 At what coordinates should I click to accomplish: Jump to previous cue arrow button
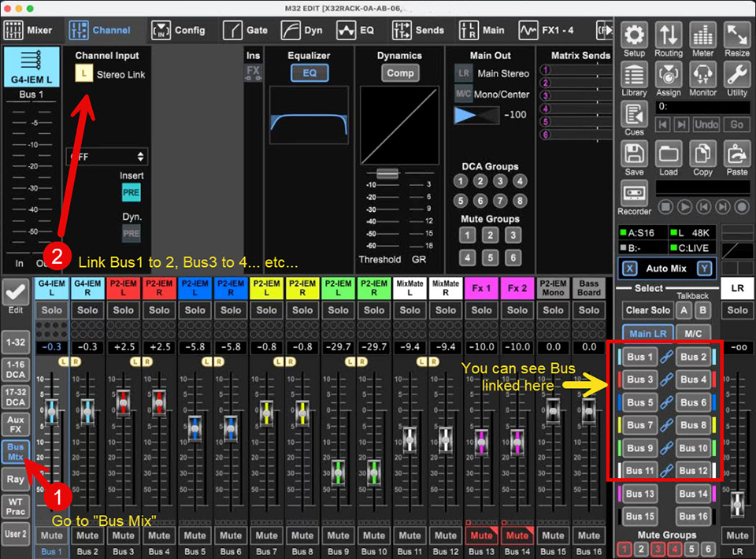[x=663, y=125]
